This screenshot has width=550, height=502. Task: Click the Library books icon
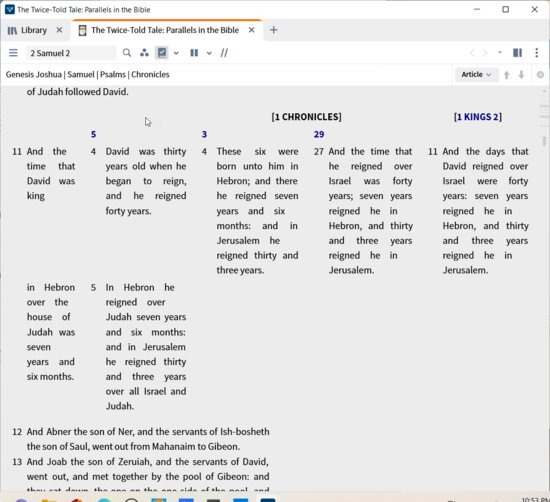pyautogui.click(x=12, y=31)
